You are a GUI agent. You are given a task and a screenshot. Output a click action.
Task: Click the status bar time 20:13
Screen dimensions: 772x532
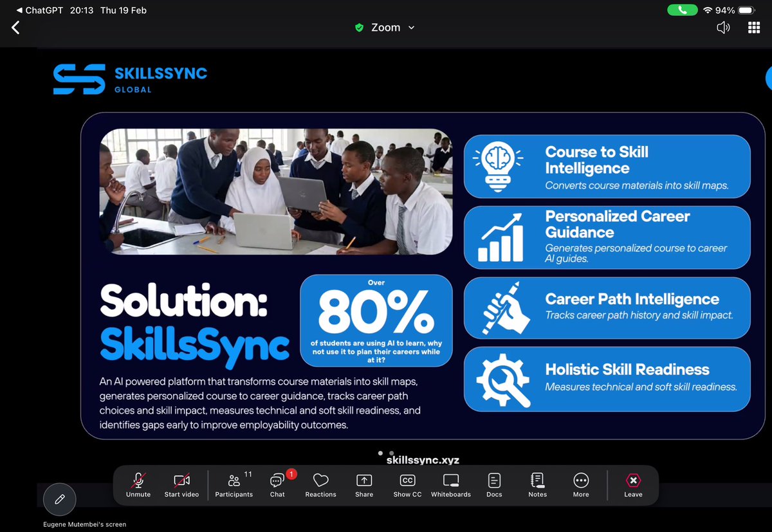pyautogui.click(x=80, y=10)
